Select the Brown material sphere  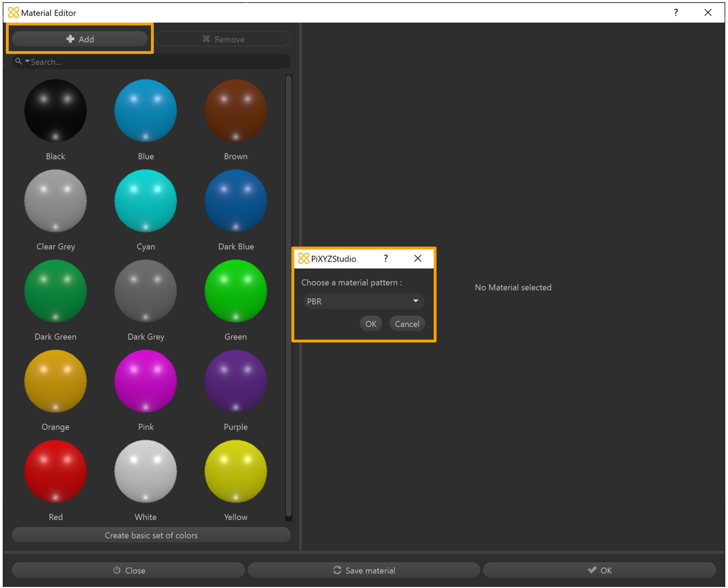pyautogui.click(x=235, y=110)
